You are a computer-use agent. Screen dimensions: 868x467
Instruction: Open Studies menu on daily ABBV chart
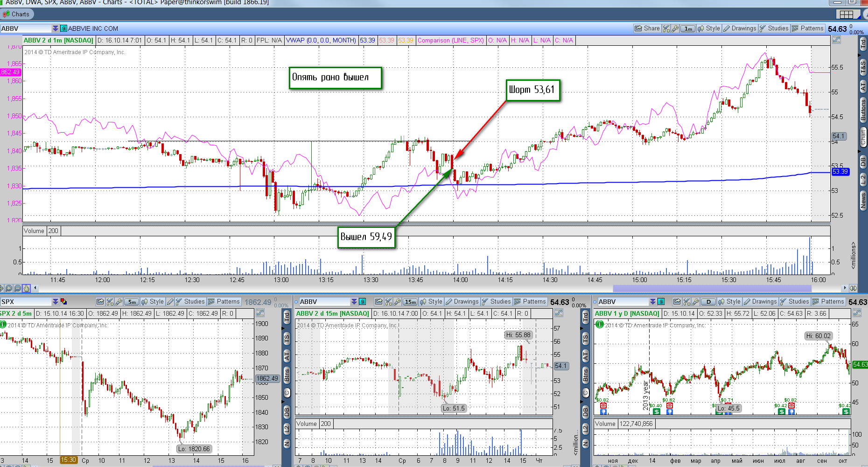click(x=795, y=302)
